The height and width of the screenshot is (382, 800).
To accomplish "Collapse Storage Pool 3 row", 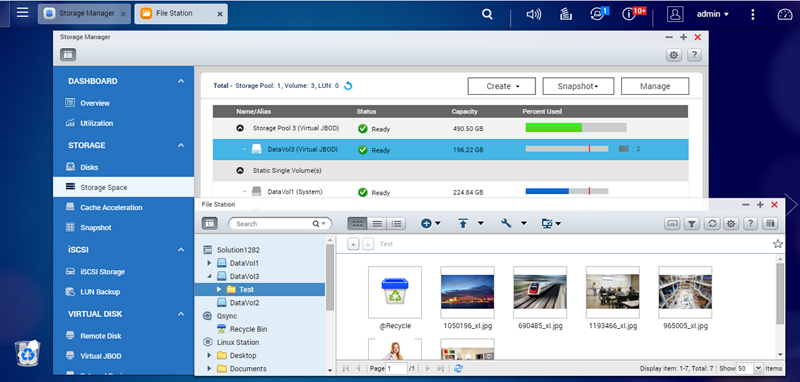I will tap(240, 129).
